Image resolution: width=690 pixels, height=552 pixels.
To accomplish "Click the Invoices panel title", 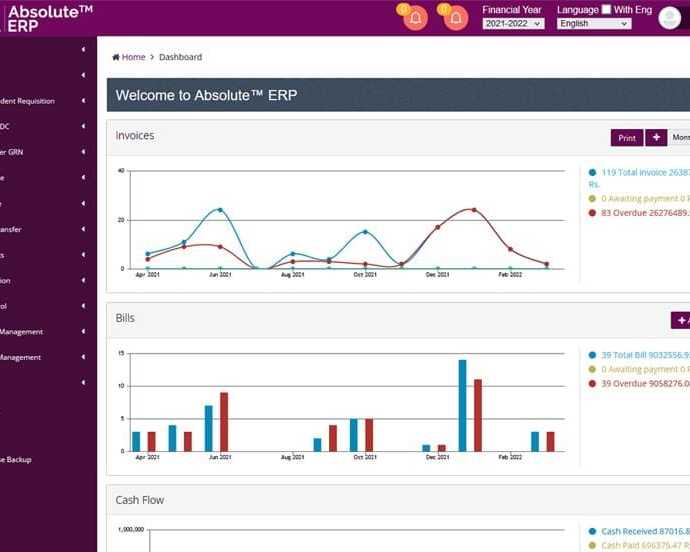I will pyautogui.click(x=135, y=136).
